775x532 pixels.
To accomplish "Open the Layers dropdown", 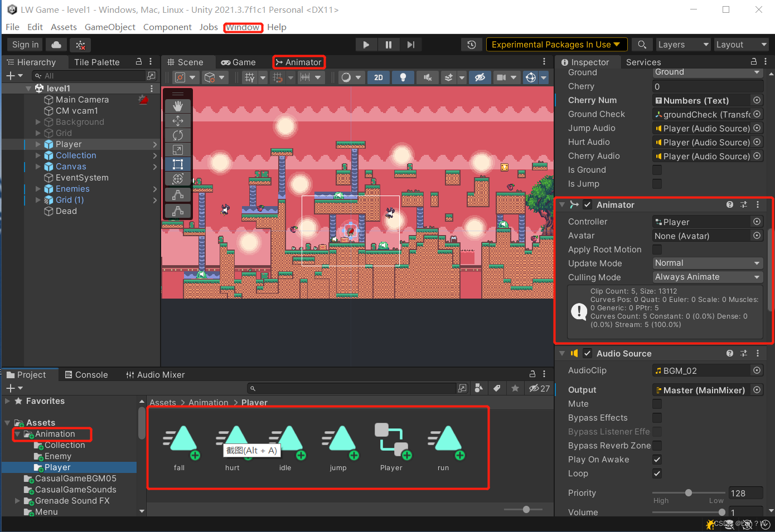I will click(684, 45).
